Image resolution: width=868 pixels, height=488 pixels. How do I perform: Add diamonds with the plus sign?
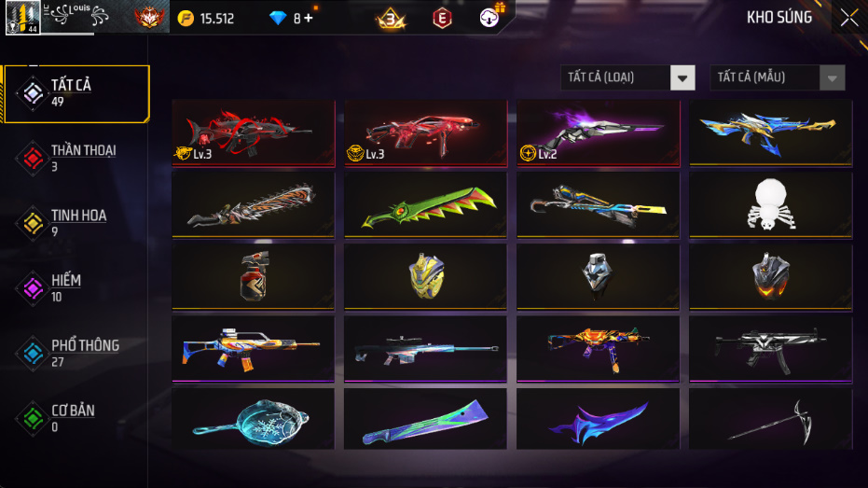point(309,19)
